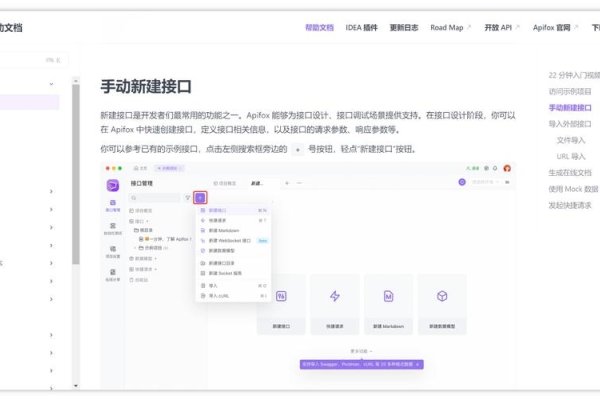The width and height of the screenshot is (600, 400).
Task: Jump to 导入外部接口 in the outline
Action: (570, 124)
